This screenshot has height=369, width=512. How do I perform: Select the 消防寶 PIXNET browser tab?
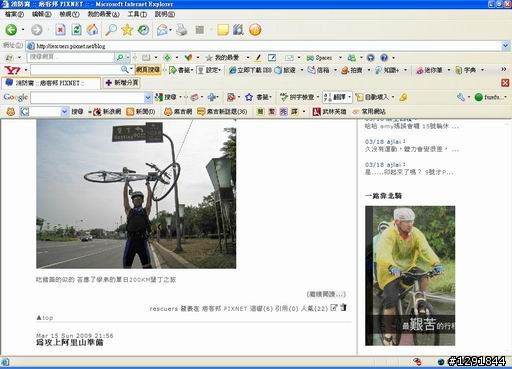[50, 83]
